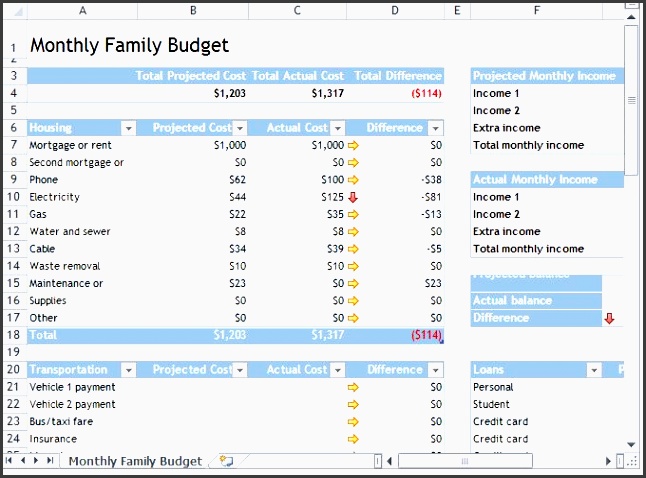This screenshot has width=646, height=478.
Task: Click the insert new worksheet icon
Action: 226,461
